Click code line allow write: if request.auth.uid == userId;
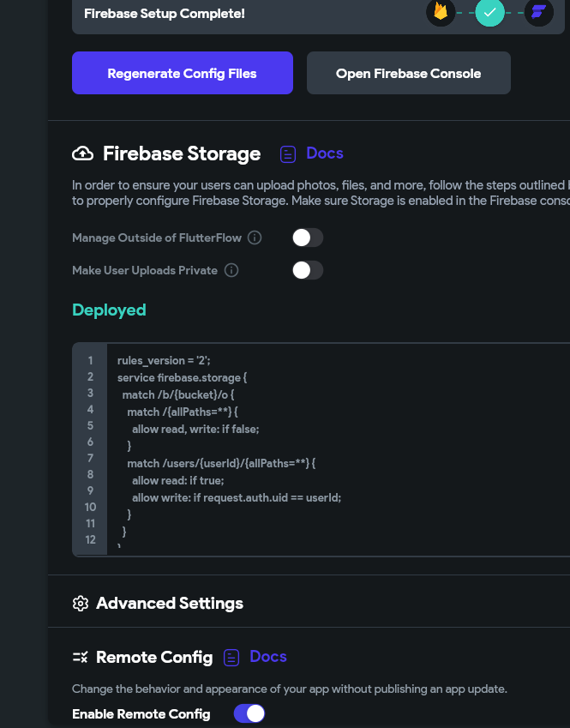This screenshot has height=728, width=570. pos(237,497)
